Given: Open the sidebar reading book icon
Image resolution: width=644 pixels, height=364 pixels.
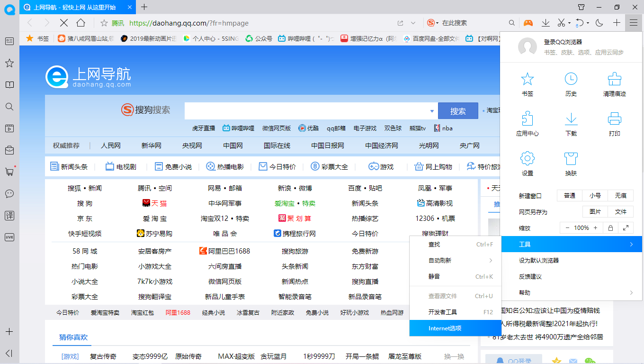Looking at the screenshot, I should click(x=9, y=85).
